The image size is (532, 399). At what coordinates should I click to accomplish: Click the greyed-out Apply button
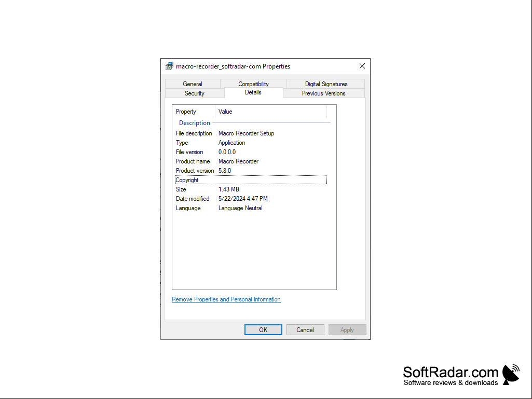[347, 330]
